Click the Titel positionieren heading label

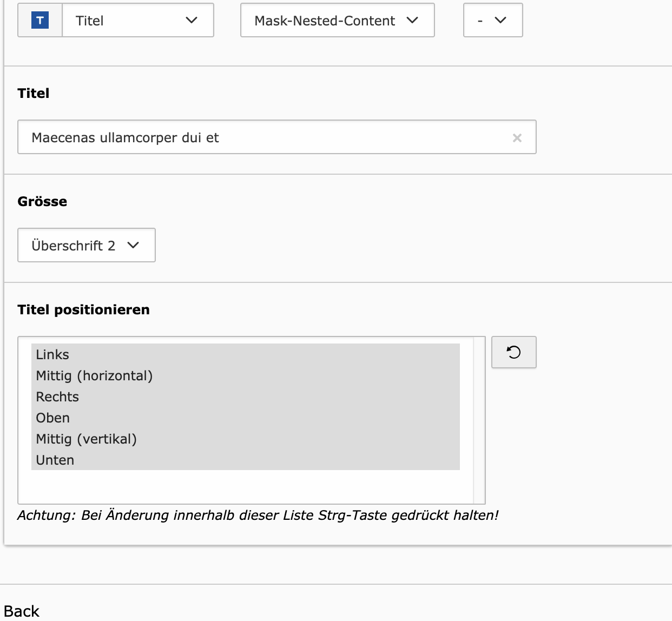point(83,310)
